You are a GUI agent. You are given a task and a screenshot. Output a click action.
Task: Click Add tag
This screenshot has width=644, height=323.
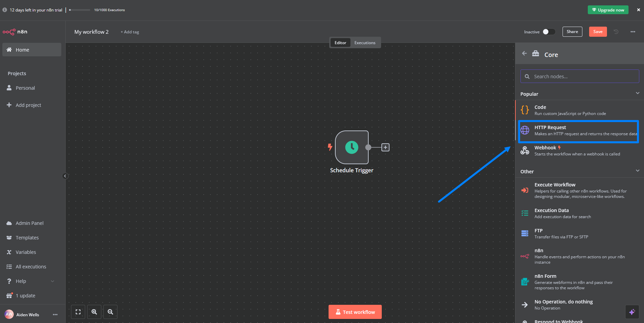click(130, 32)
